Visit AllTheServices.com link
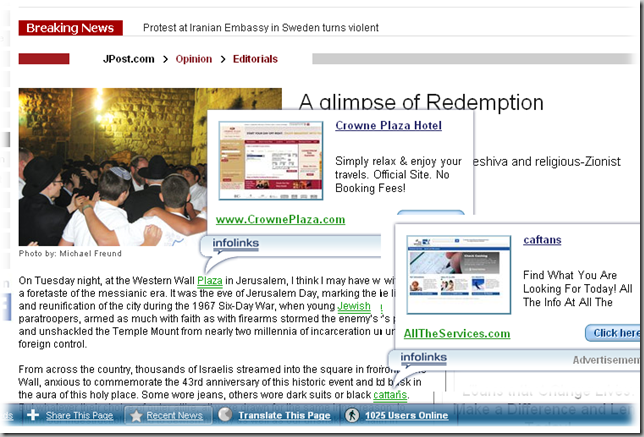 point(457,334)
